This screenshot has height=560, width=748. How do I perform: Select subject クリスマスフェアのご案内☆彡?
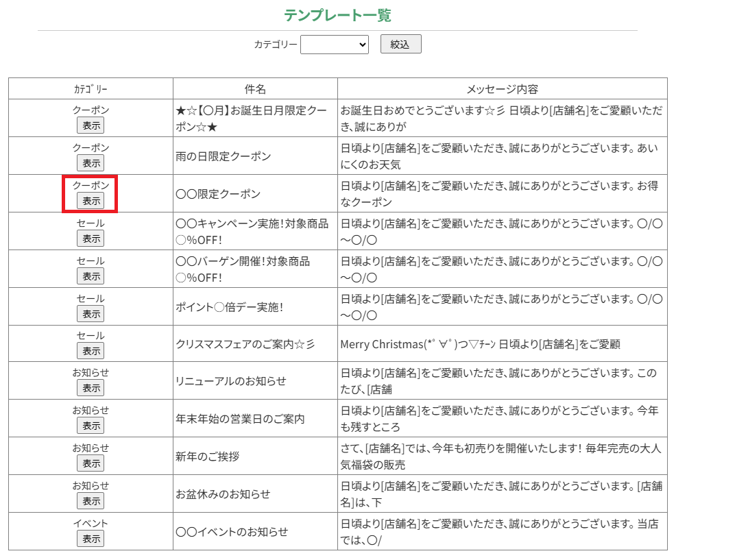pyautogui.click(x=245, y=344)
